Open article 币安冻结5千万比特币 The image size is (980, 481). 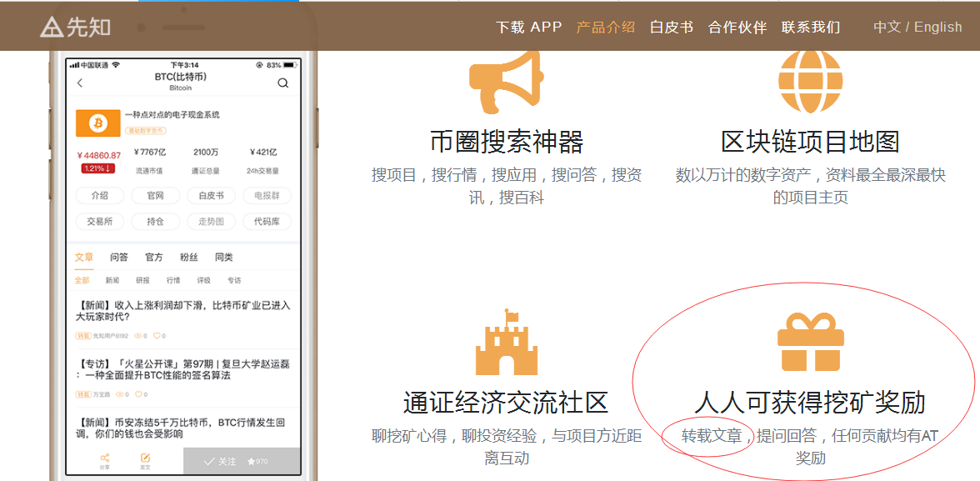pyautogui.click(x=182, y=428)
